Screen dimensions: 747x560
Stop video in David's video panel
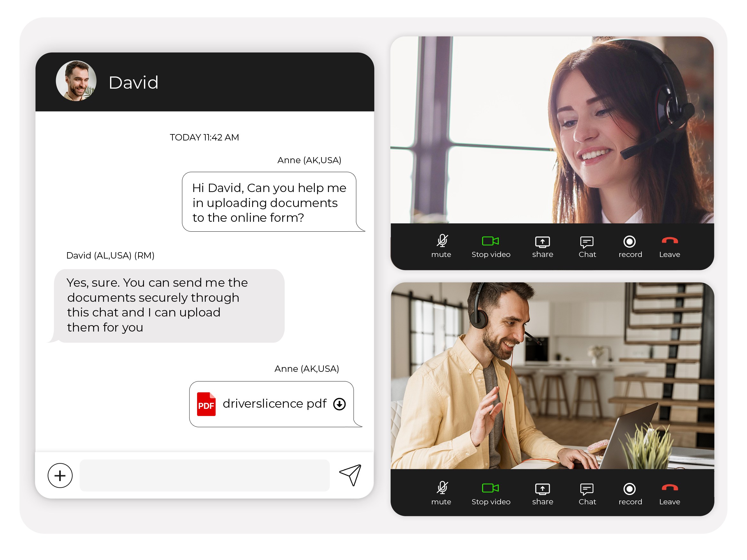click(491, 493)
